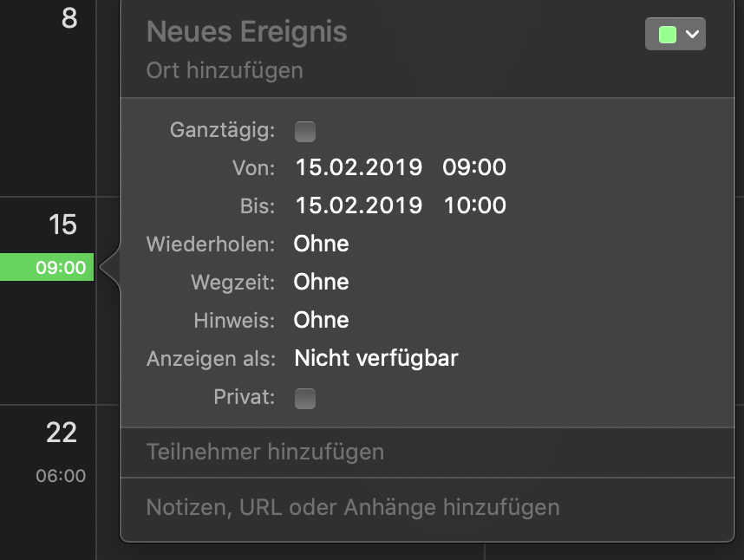Click the 06:00 event on day 22
744x560 pixels.
(61, 476)
